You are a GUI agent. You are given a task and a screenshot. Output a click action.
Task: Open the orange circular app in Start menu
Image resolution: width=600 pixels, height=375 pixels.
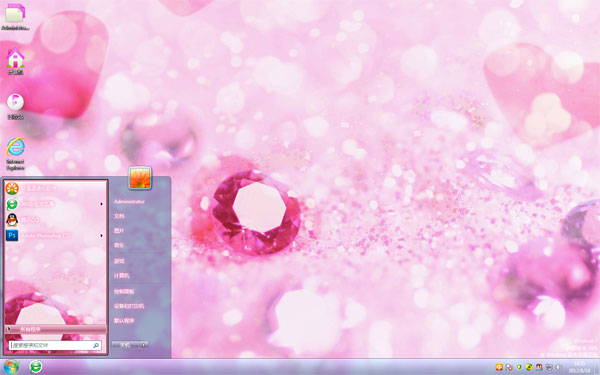coord(55,188)
